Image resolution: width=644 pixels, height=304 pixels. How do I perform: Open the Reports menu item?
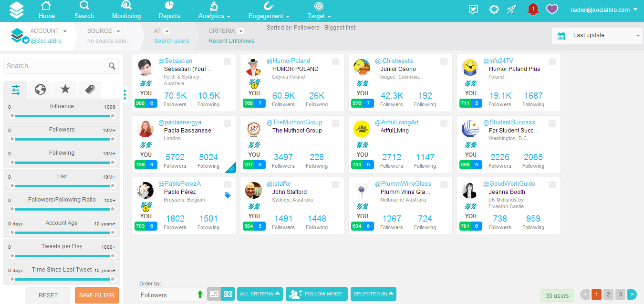169,10
